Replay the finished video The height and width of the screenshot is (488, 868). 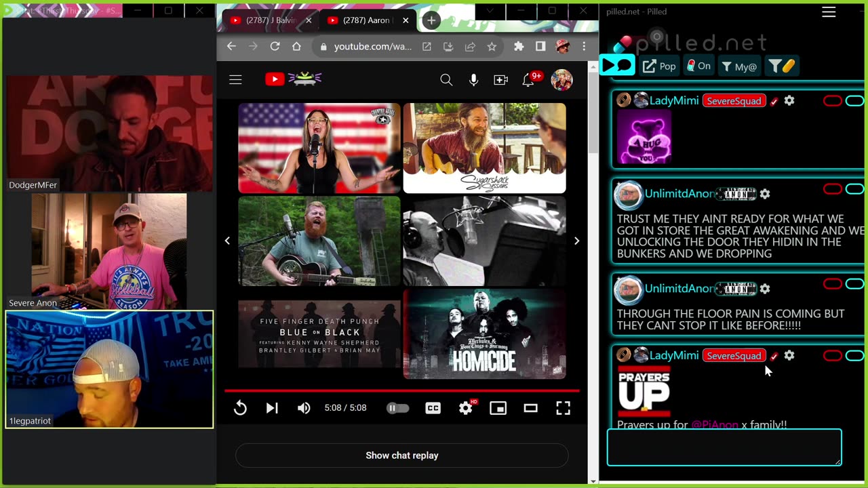240,408
